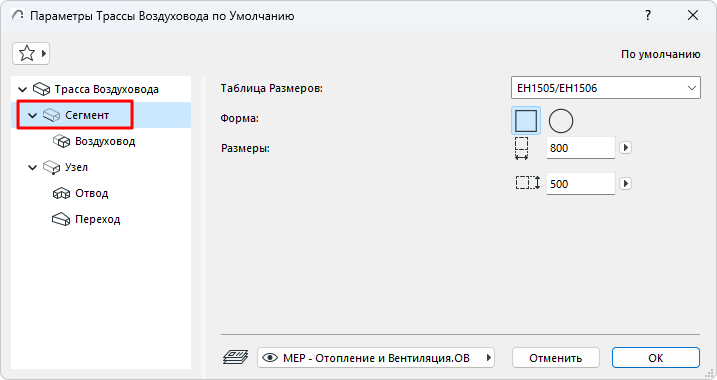The image size is (717, 380).
Task: Toggle the layer visibility eye icon
Action: 270,358
